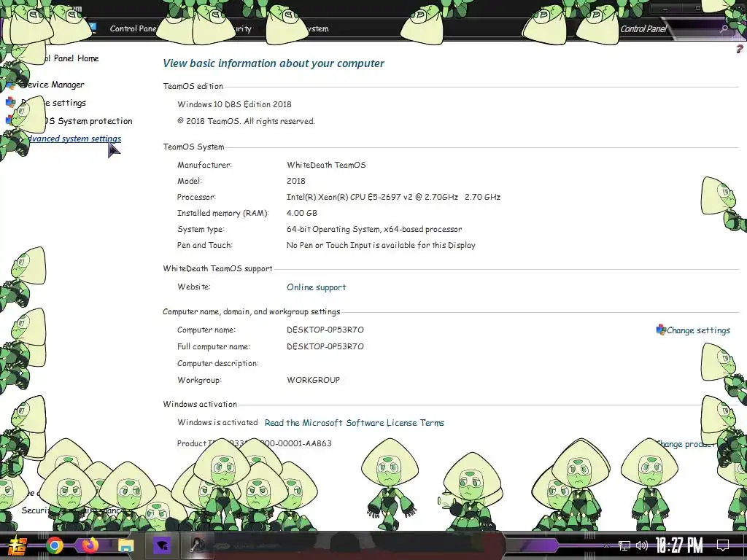Open the Online support website link
This screenshot has height=560, width=747.
(x=317, y=287)
